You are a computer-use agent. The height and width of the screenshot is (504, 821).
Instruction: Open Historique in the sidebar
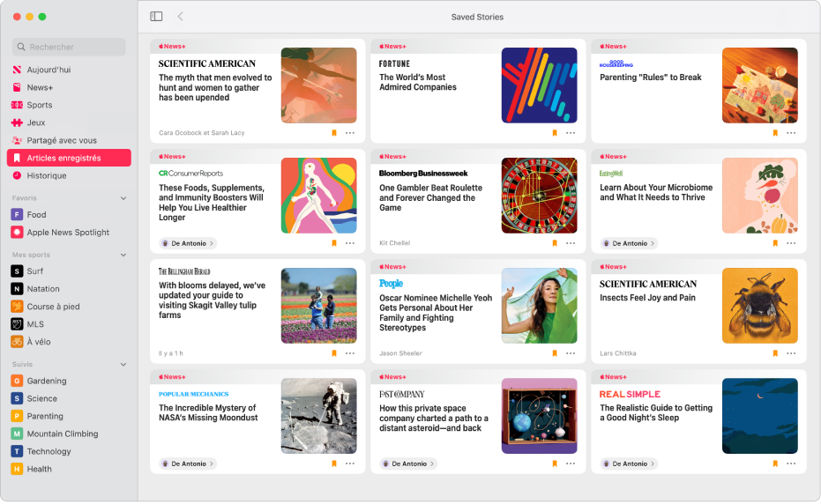pyautogui.click(x=69, y=175)
